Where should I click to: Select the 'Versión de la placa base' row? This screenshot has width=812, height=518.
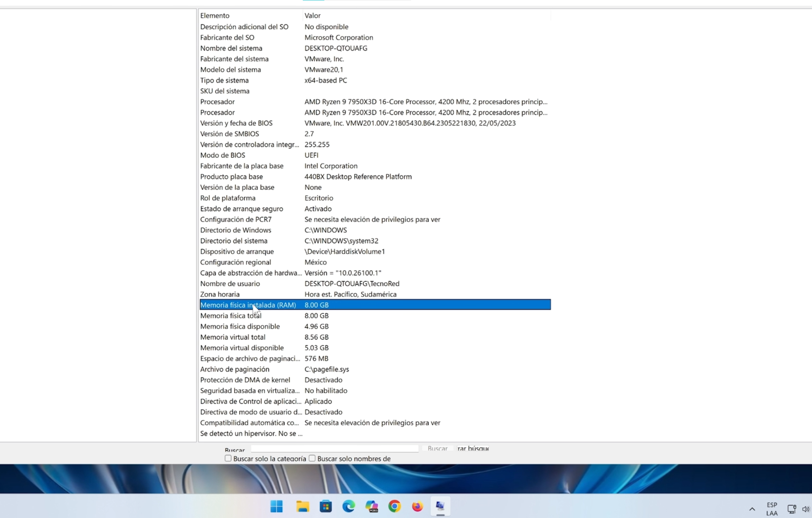(x=375, y=187)
